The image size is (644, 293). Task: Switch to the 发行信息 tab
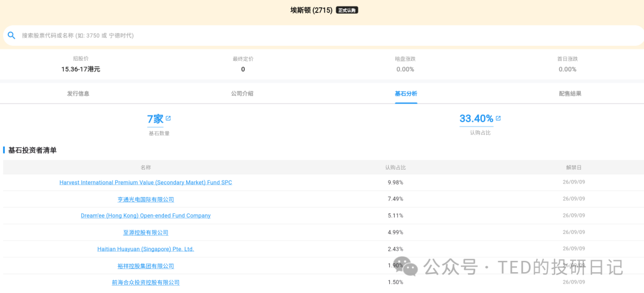coord(78,93)
